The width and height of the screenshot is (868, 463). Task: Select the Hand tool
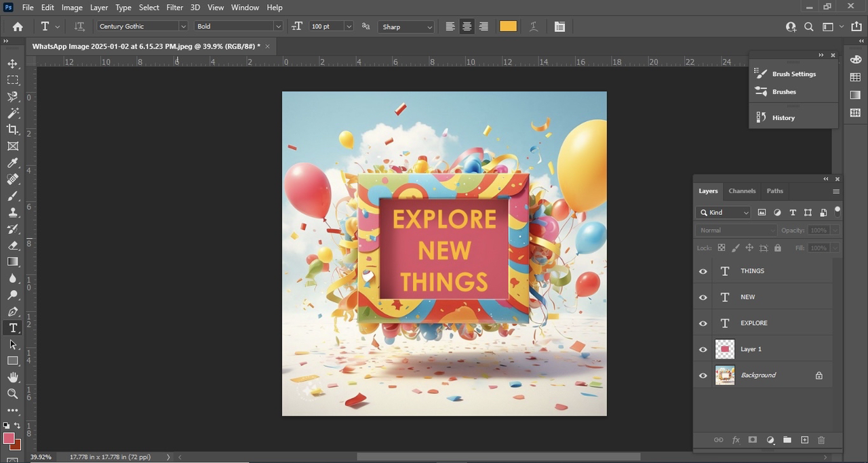pyautogui.click(x=13, y=378)
